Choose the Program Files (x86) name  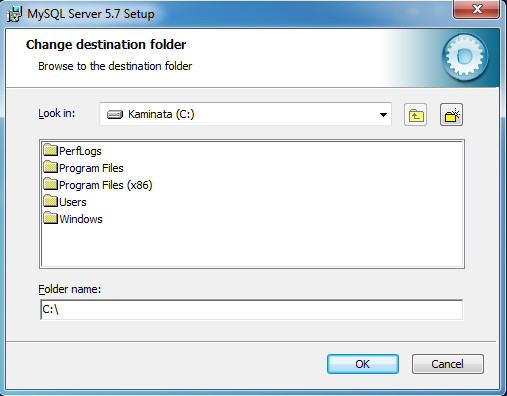point(106,185)
